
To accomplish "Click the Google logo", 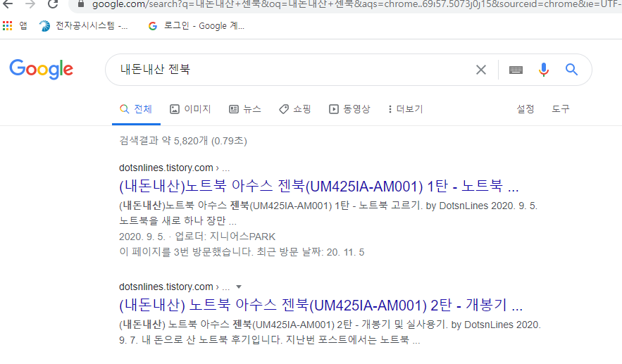I will [42, 70].
